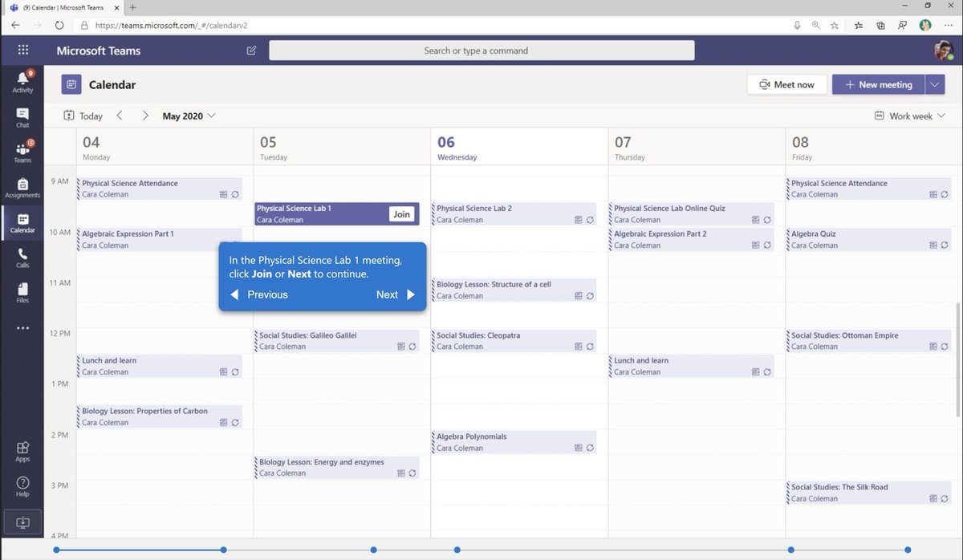Expand the May 2020 month picker

click(x=189, y=116)
